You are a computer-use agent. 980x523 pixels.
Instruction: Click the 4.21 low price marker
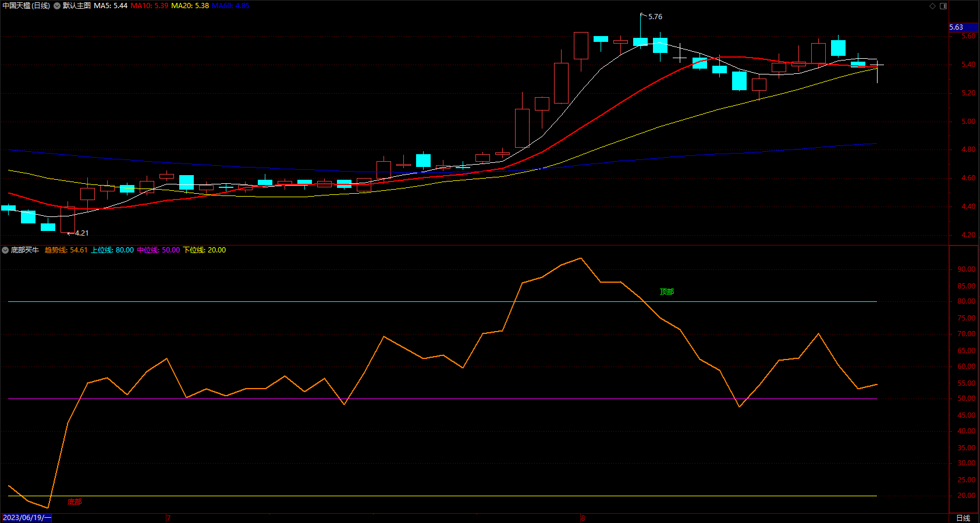[82, 233]
